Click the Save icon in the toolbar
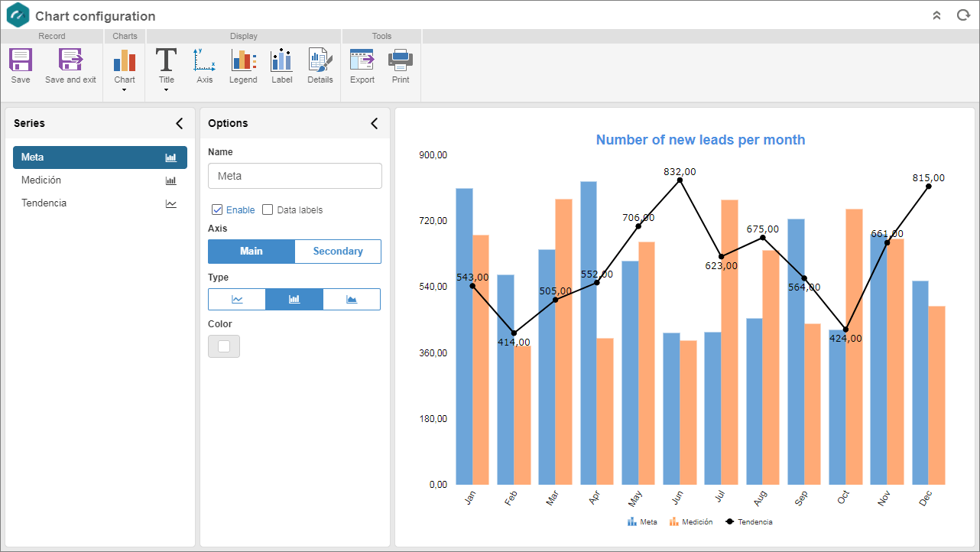The height and width of the screenshot is (552, 980). click(x=21, y=60)
